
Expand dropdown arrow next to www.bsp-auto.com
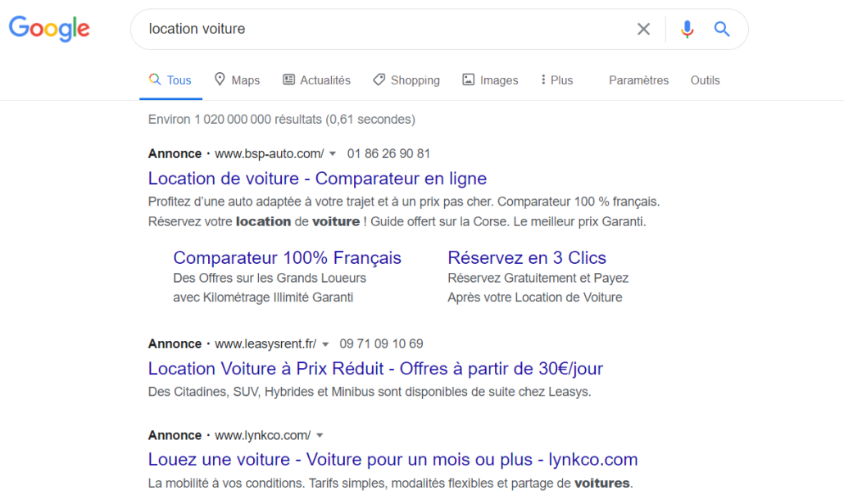click(x=333, y=154)
